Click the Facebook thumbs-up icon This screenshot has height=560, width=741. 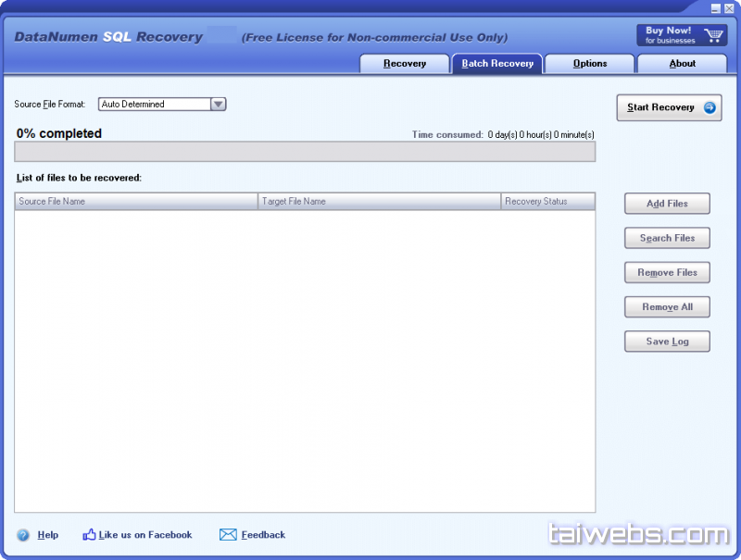89,535
